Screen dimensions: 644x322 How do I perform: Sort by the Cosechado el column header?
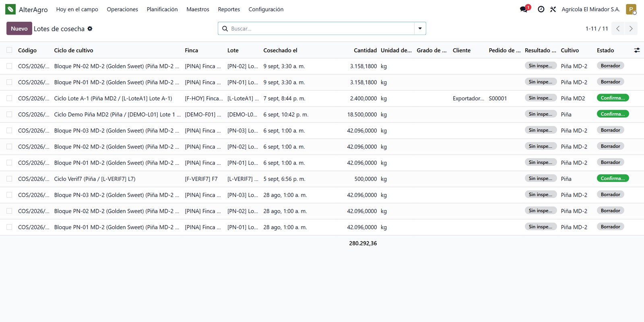click(x=280, y=50)
